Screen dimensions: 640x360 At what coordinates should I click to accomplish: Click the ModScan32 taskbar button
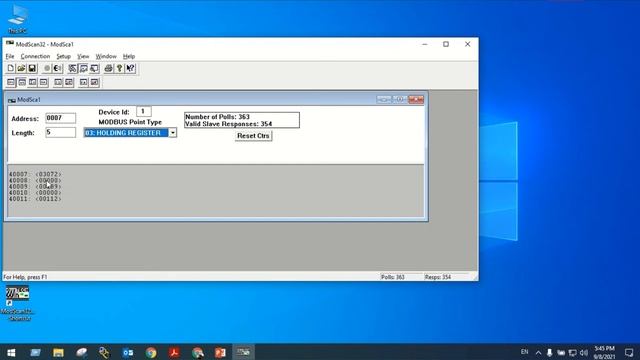[244, 352]
